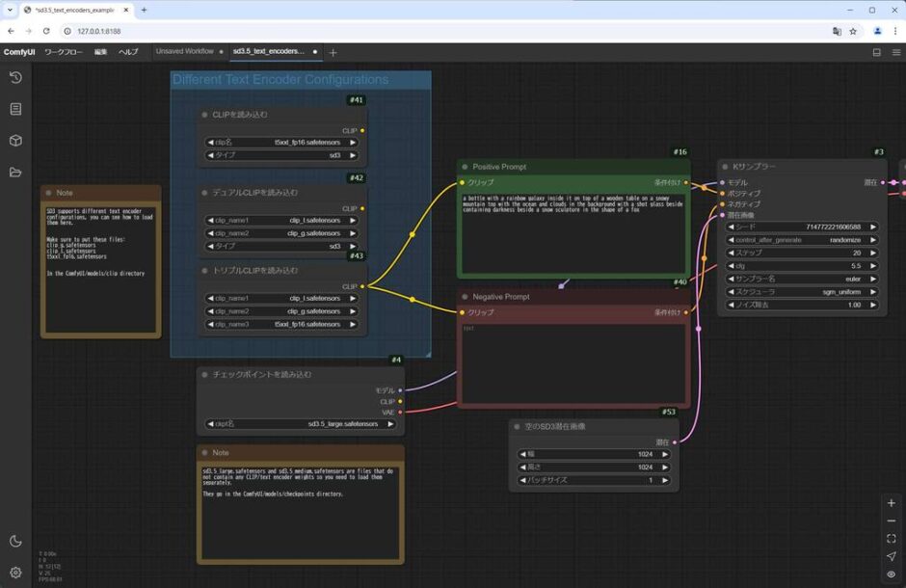Click Negative Prompt text area

tap(573, 363)
